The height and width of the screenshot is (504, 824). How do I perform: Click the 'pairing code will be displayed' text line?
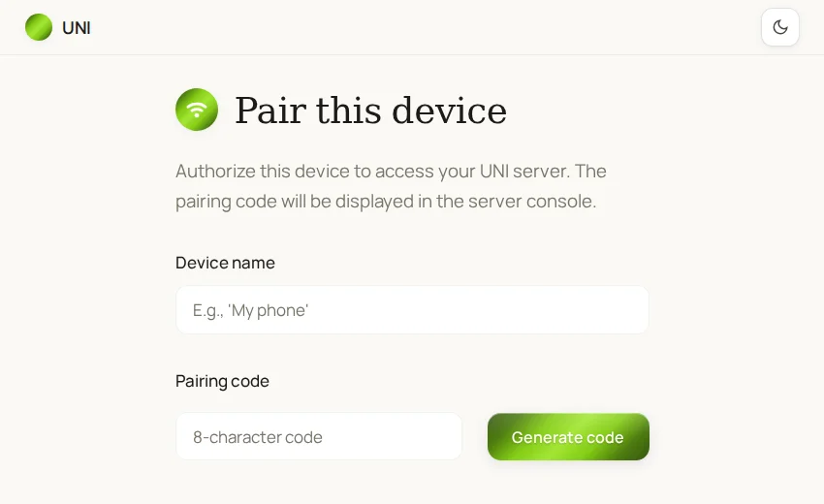click(386, 202)
